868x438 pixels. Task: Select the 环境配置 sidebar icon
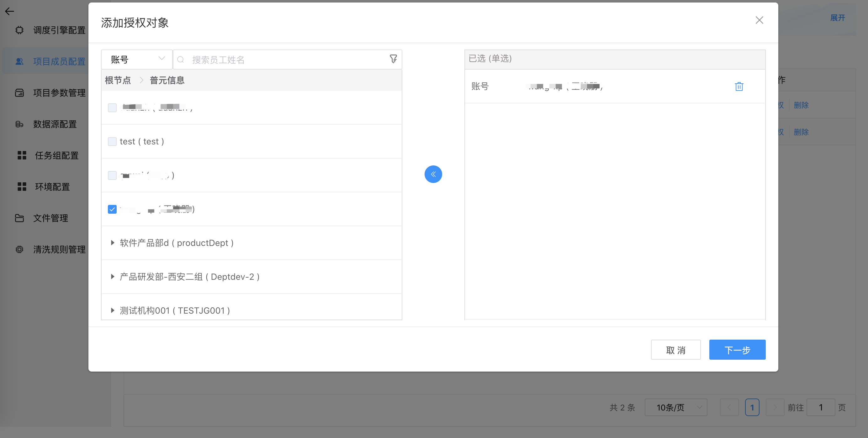(22, 186)
